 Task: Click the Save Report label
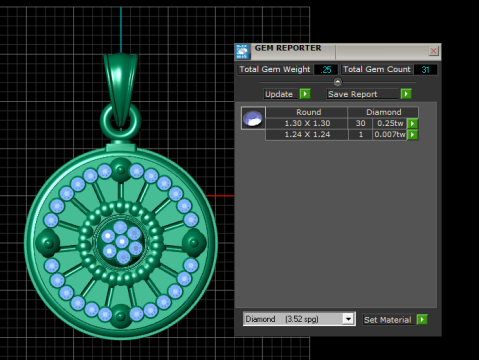pos(363,94)
